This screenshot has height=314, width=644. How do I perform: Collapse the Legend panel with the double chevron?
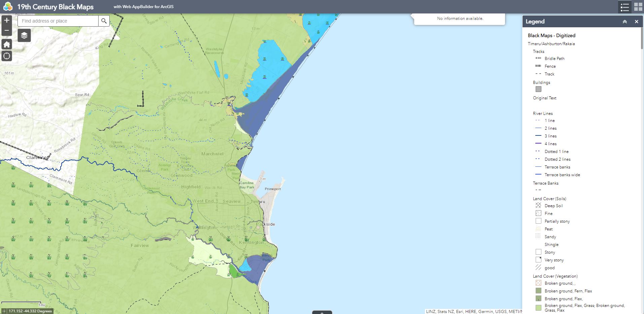(x=625, y=21)
